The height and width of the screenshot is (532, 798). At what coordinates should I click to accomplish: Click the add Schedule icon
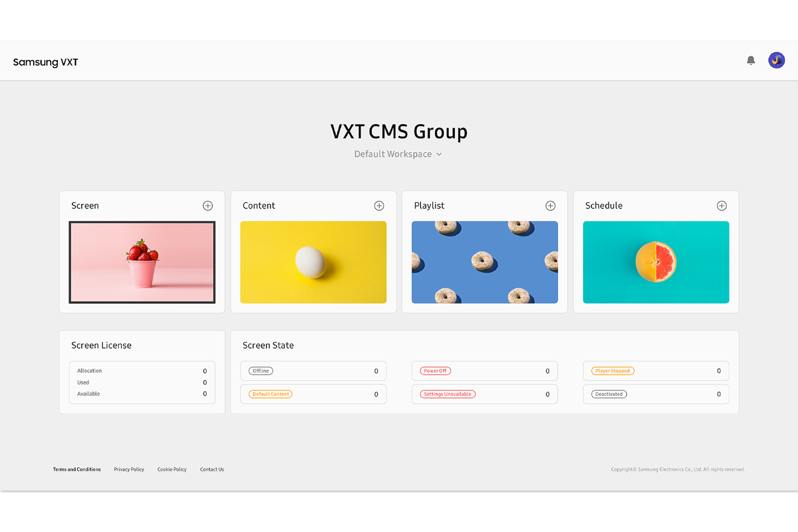click(722, 206)
